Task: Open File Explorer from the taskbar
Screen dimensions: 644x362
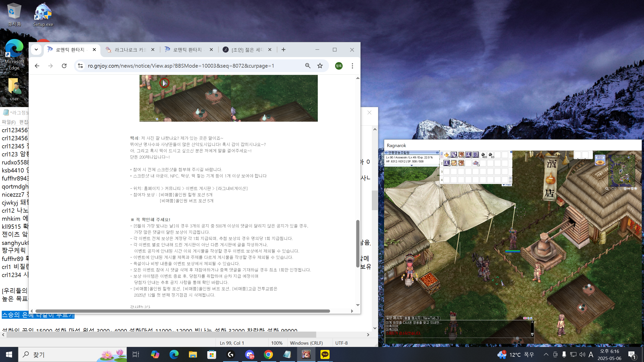Action: pos(193,354)
